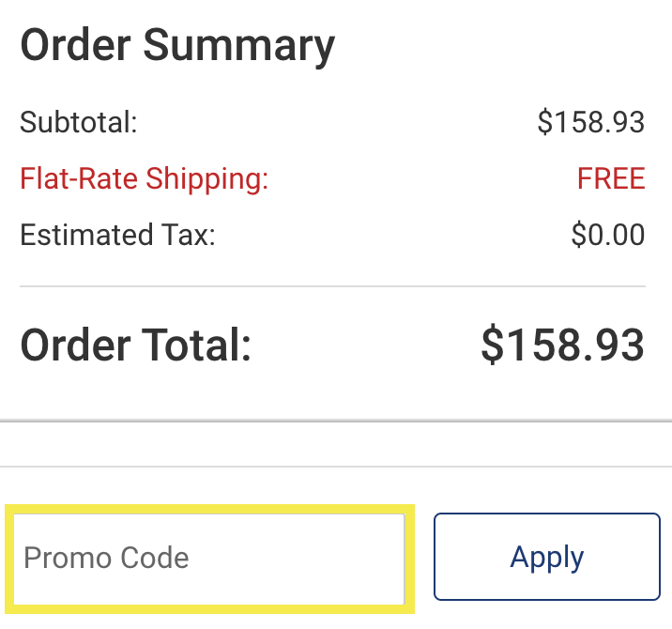
Task: Click the thick separator below Order Total
Action: tap(336, 420)
